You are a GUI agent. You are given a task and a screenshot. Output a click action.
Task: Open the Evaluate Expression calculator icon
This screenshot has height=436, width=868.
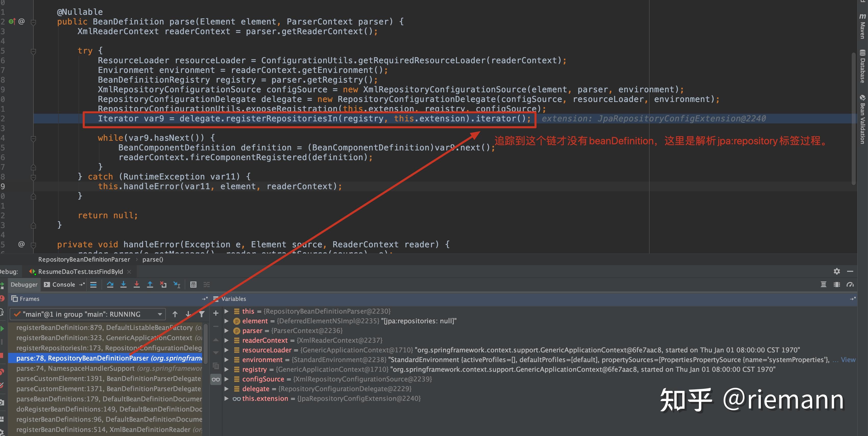[x=193, y=285]
